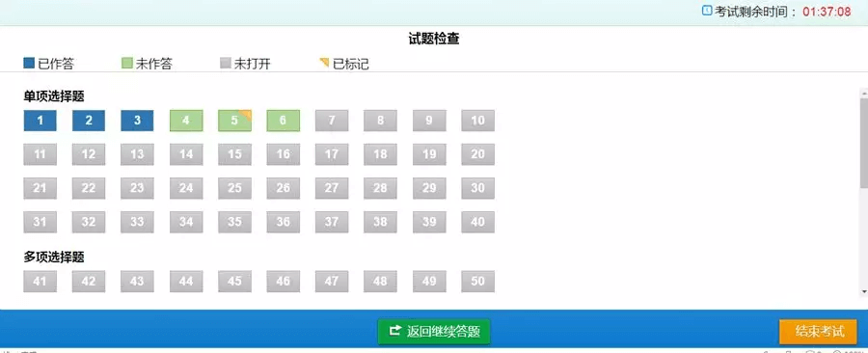Jump to question 49
Screen dimensions: 868x353
click(429, 281)
